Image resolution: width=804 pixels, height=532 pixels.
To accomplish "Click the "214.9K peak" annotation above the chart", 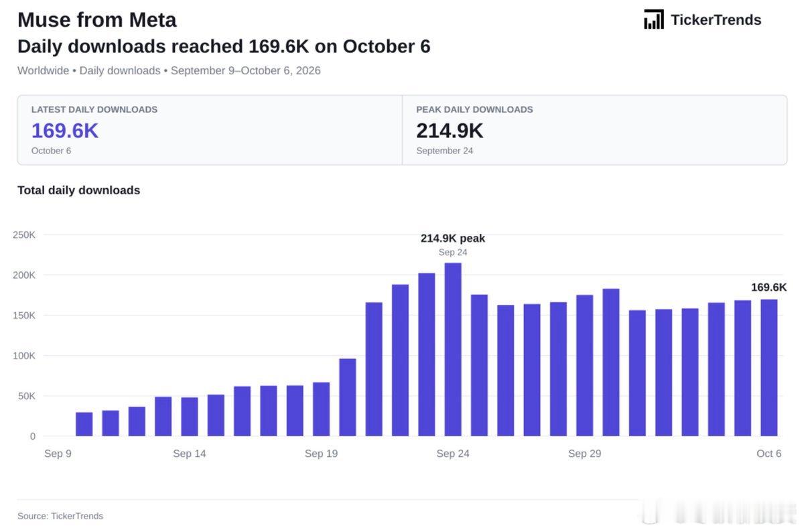I will click(x=453, y=238).
